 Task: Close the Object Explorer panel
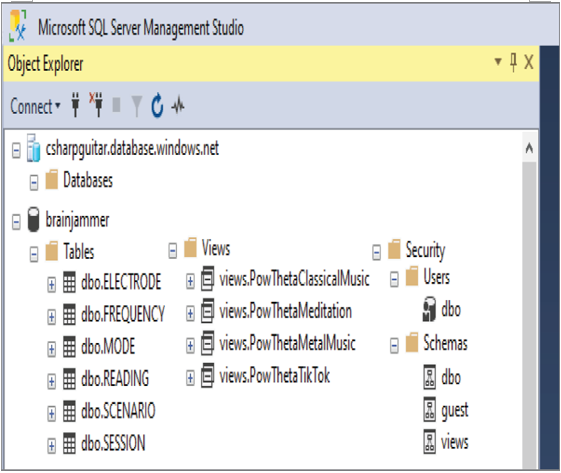tap(529, 62)
